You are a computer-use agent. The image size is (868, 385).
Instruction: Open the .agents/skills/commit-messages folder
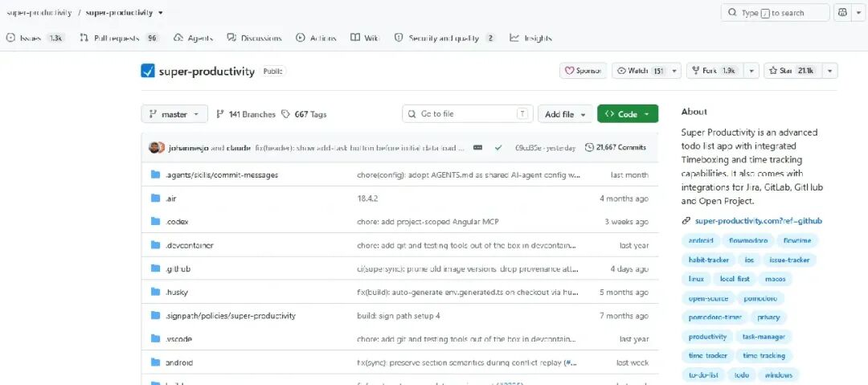point(222,175)
